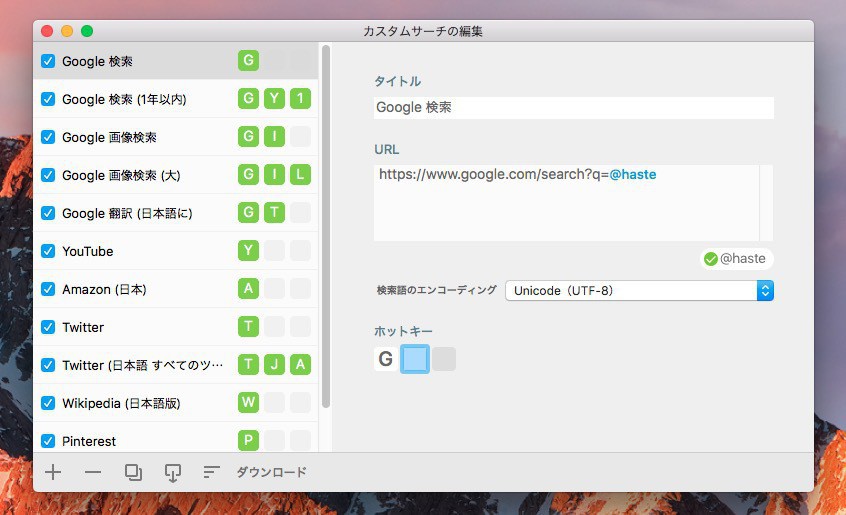This screenshot has height=515, width=846.
Task: Click the タイトル field containing Google 検索
Action: click(x=574, y=108)
